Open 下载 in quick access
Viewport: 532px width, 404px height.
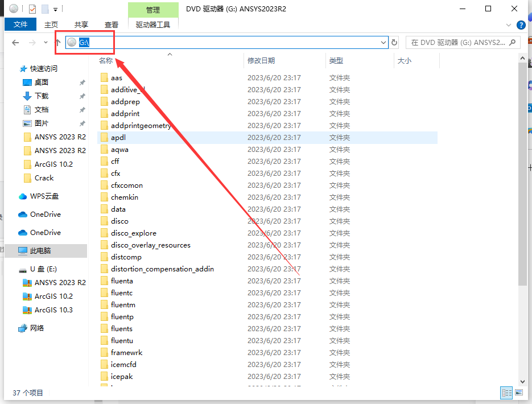(x=36, y=96)
